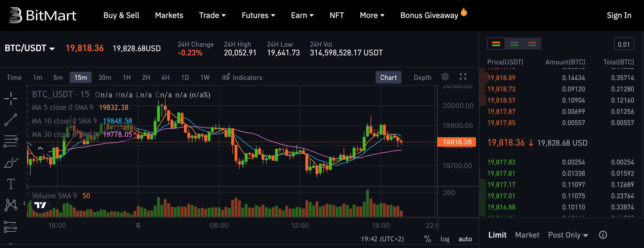644x248 pixels.
Task: Switch to the Chart tab
Action: [x=389, y=77]
